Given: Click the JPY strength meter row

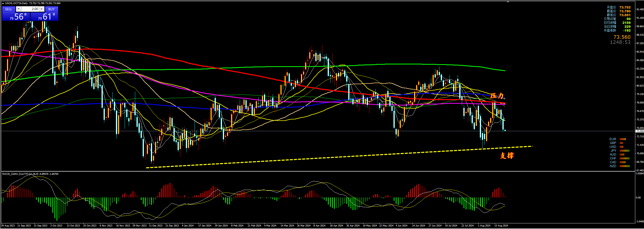Looking at the screenshot, I should pos(620,151).
